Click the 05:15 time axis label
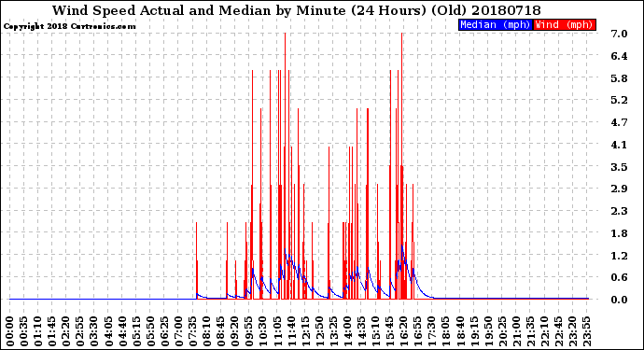 [137, 331]
